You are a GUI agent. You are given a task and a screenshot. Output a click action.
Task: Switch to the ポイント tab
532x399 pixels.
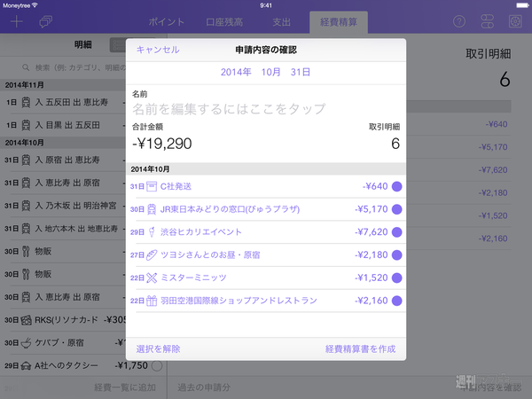click(x=167, y=22)
